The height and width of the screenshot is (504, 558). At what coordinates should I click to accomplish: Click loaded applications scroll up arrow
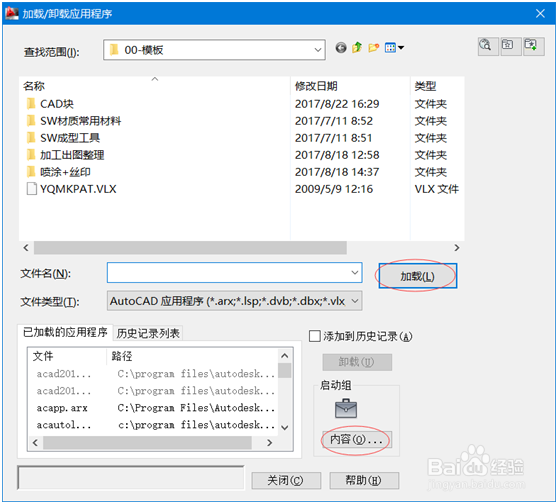click(x=284, y=356)
